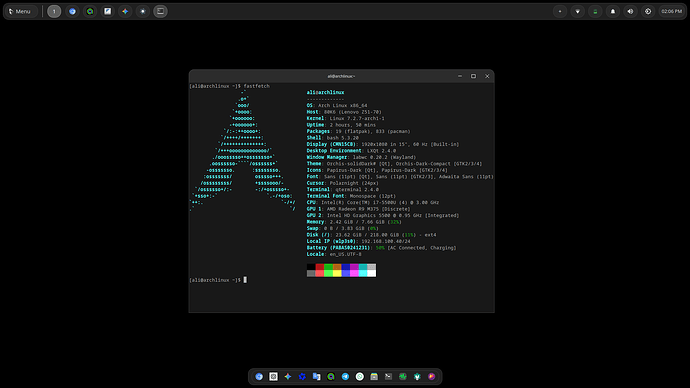
Task: Click the small dot tray icon near the network icon
Action: coord(560,11)
